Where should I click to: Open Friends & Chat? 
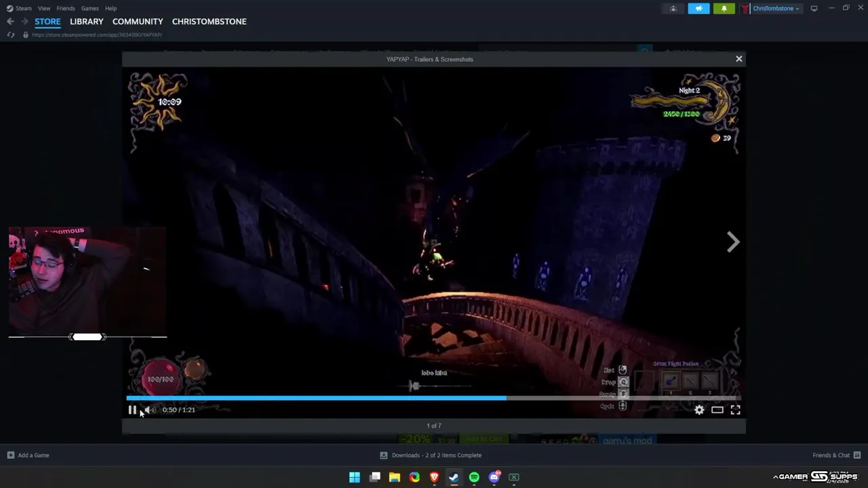pyautogui.click(x=836, y=455)
